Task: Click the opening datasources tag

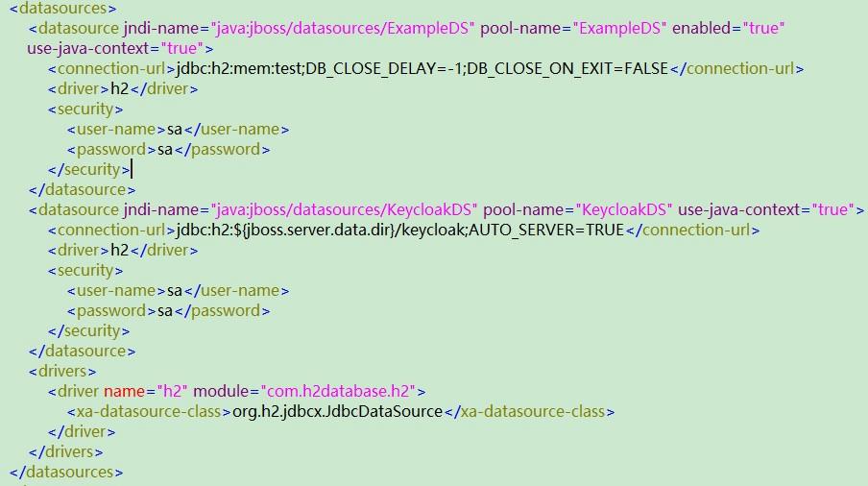Action: (x=63, y=9)
